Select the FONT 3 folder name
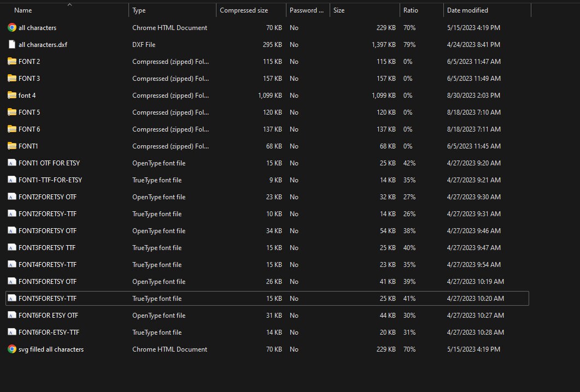Image resolution: width=580 pixels, height=392 pixels. click(x=29, y=78)
